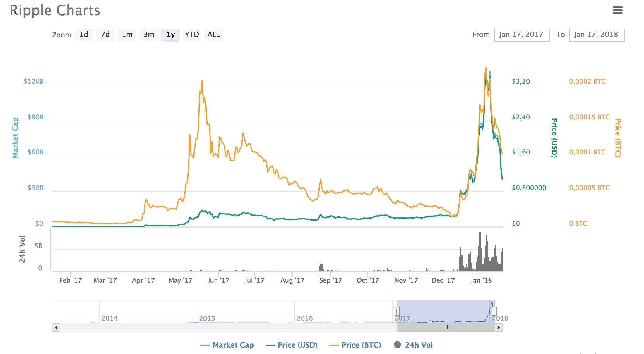The width and height of the screenshot is (644, 354).
Task: Click the 2016 navigator label
Action: pos(305,318)
